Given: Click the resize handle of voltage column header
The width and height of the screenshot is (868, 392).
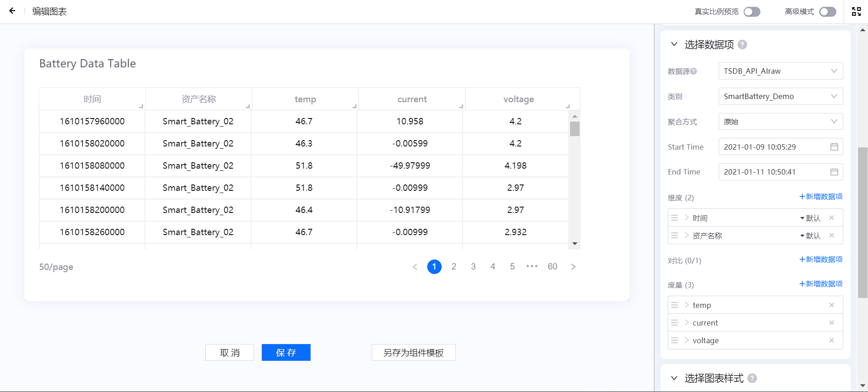Looking at the screenshot, I should [x=568, y=106].
